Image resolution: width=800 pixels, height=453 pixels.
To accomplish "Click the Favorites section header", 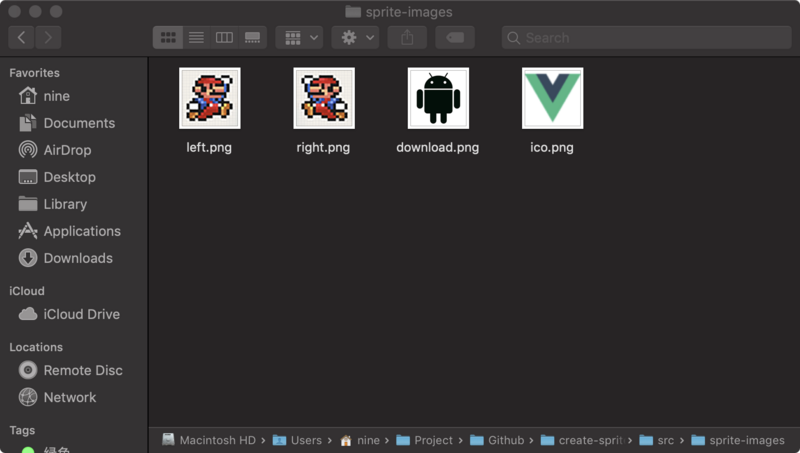I will (34, 73).
